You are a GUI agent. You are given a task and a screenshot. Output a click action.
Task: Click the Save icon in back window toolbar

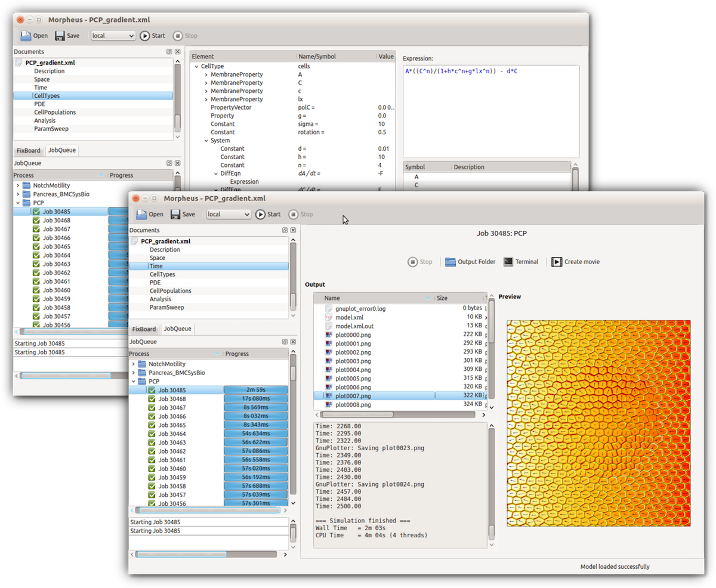[x=60, y=36]
